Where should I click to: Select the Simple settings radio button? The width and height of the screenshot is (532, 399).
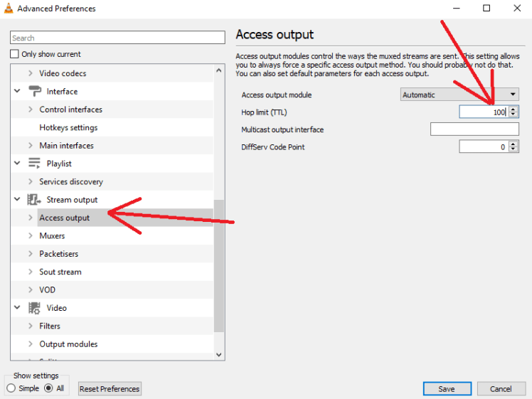click(11, 388)
